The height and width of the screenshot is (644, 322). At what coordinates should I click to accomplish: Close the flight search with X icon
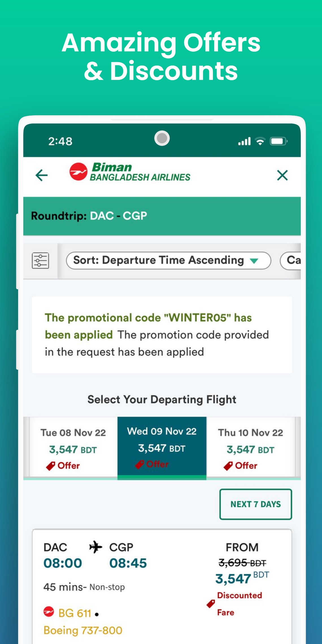coord(282,175)
